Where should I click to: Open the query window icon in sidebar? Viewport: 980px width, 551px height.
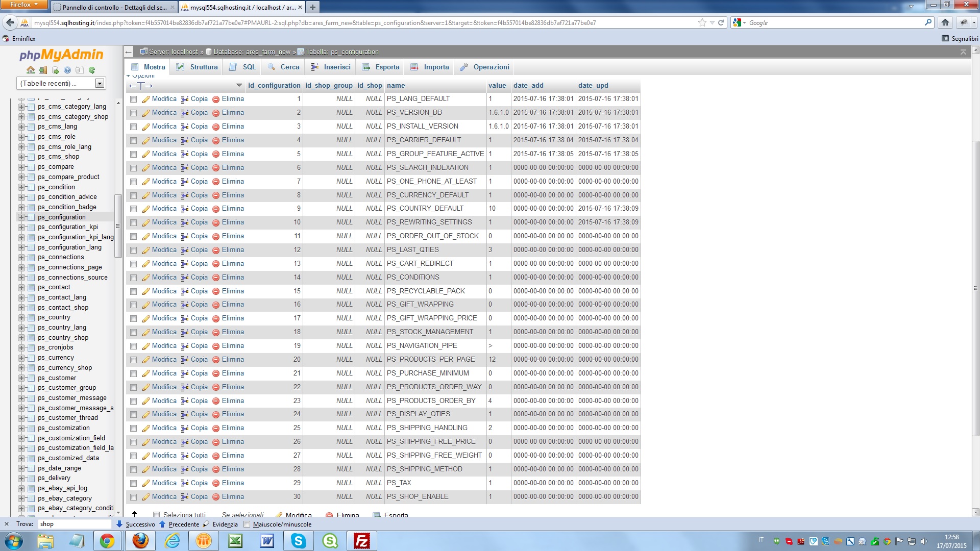[x=55, y=70]
